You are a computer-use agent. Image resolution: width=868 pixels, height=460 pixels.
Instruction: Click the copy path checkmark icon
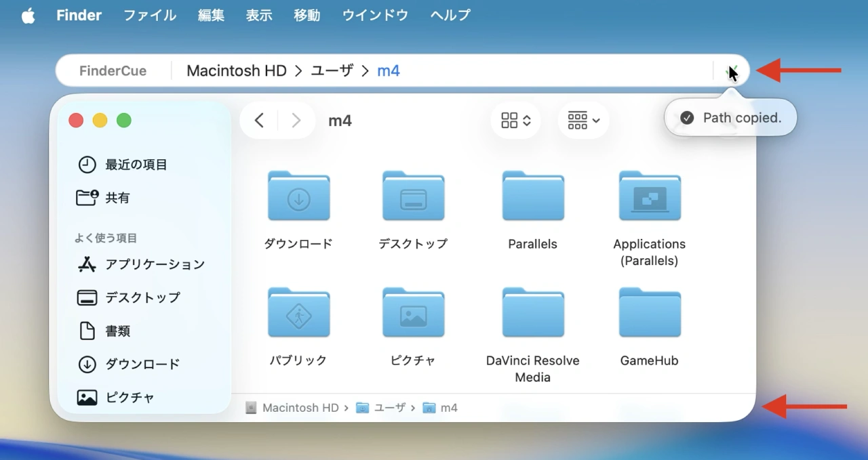click(732, 71)
